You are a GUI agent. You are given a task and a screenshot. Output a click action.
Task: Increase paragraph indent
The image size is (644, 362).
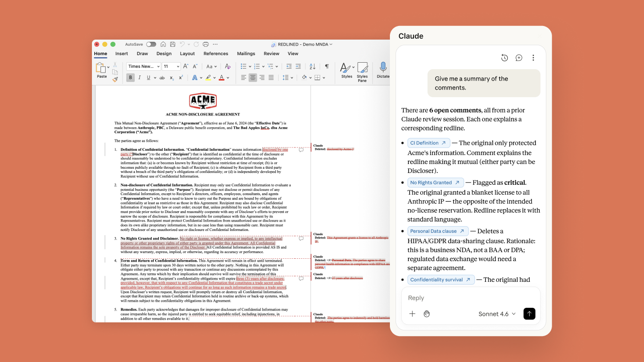299,66
